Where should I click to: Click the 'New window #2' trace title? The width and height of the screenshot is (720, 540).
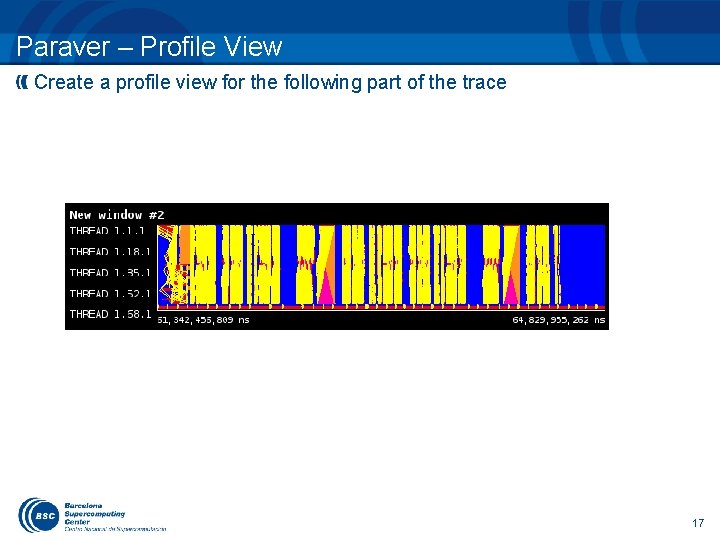117,215
